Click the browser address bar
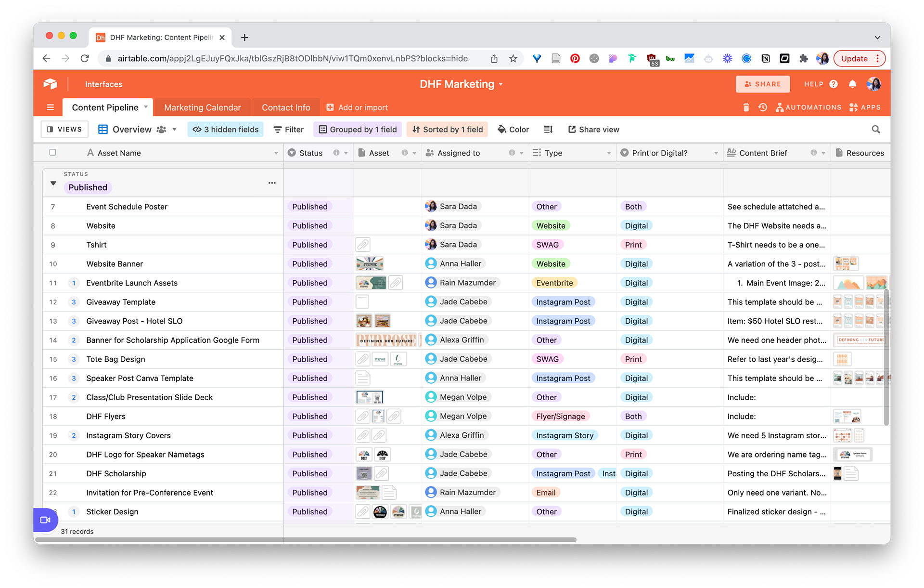 [x=293, y=59]
